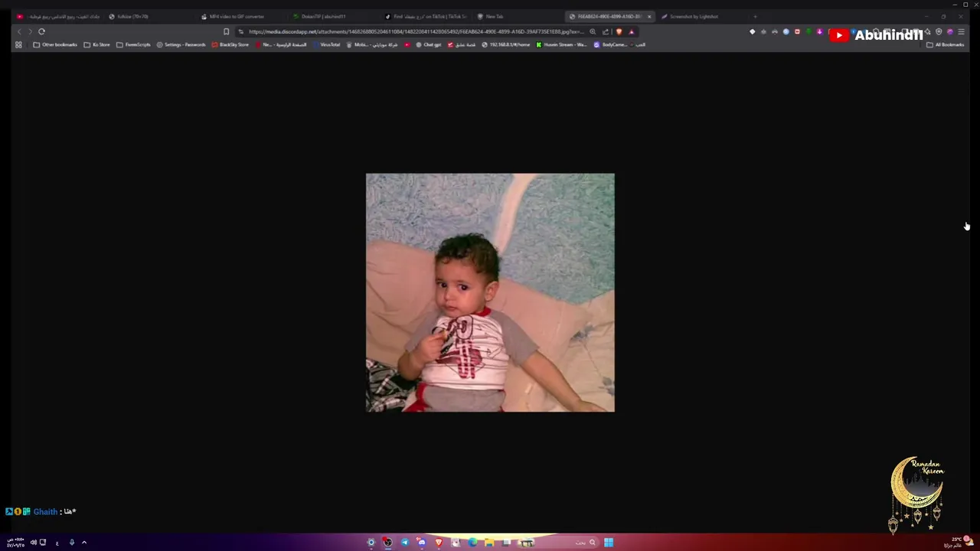The image size is (980, 551).
Task: Open Telegram from the taskbar
Action: (x=405, y=543)
